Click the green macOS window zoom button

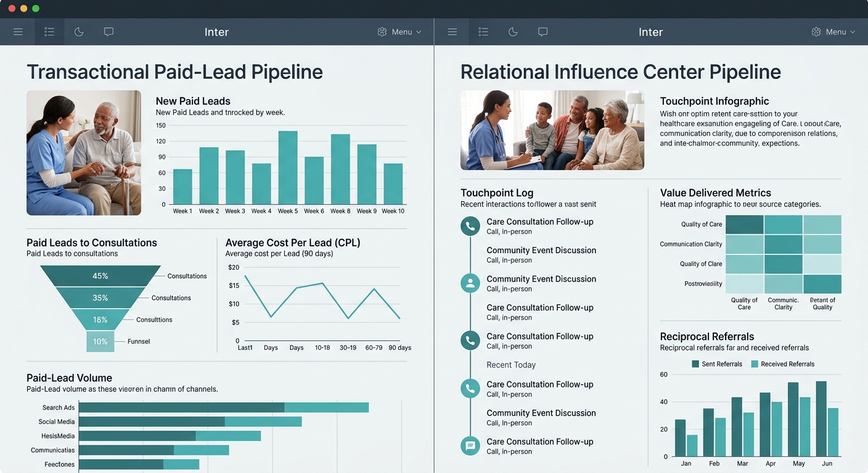point(36,9)
